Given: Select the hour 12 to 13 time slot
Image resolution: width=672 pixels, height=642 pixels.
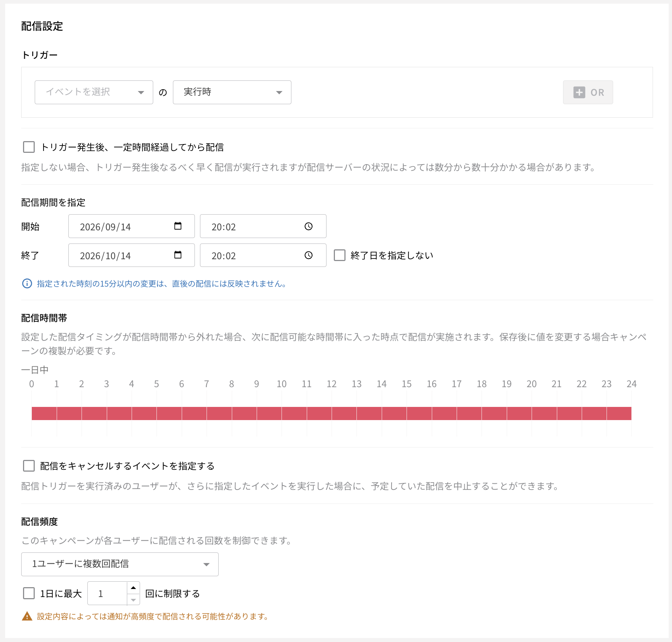Looking at the screenshot, I should [344, 413].
